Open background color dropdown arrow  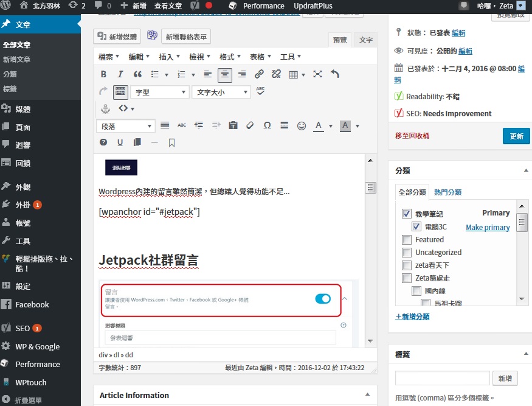(x=358, y=126)
